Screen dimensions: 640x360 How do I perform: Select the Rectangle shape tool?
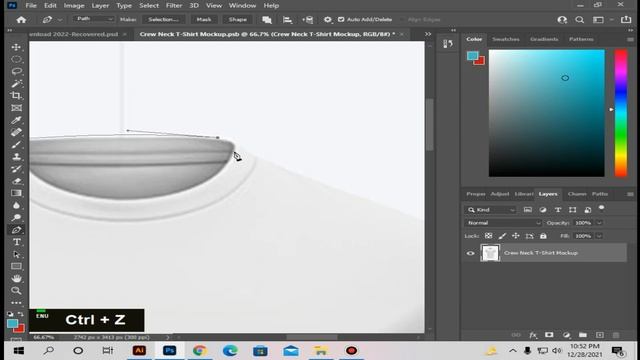click(16, 267)
